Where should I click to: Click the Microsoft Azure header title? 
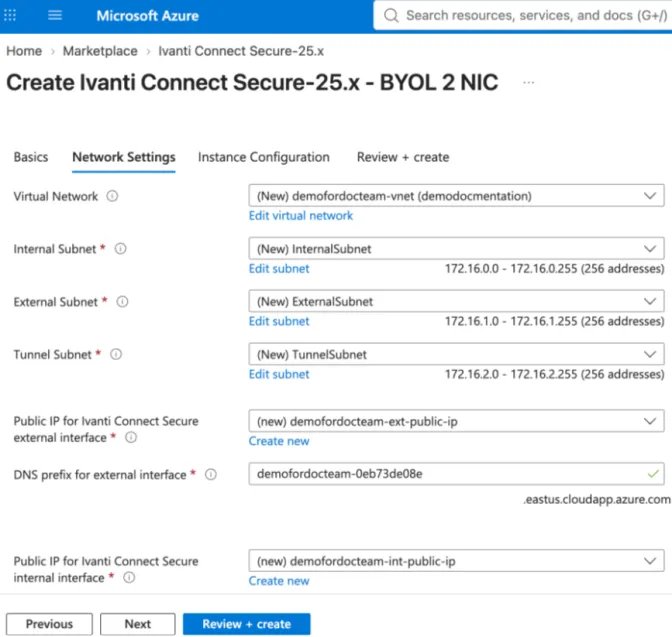(147, 16)
